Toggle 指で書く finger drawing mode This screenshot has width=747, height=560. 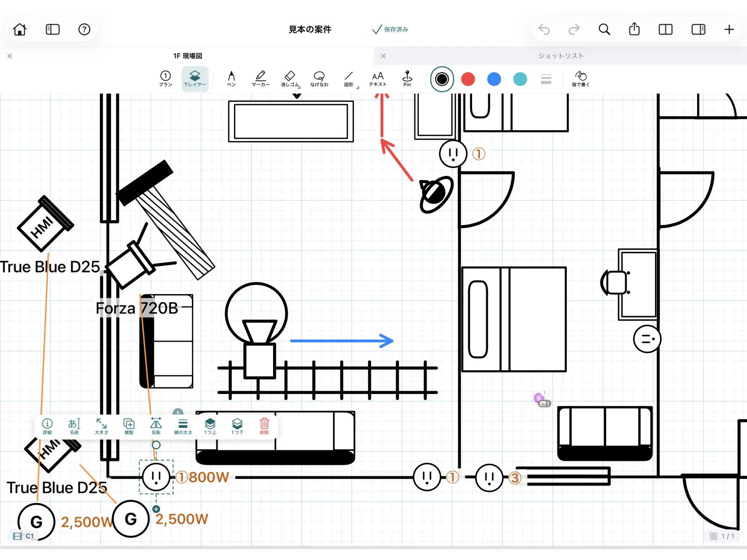(x=581, y=79)
